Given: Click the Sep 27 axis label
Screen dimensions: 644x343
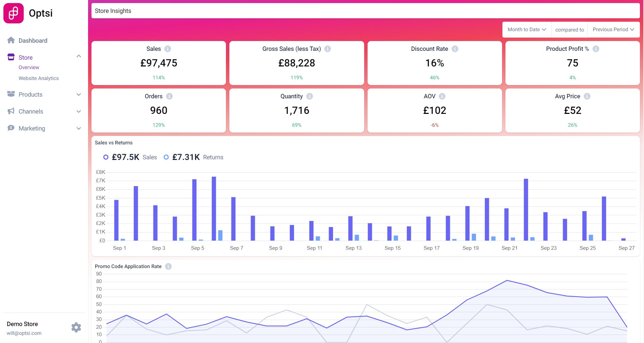Looking at the screenshot, I should (626, 248).
